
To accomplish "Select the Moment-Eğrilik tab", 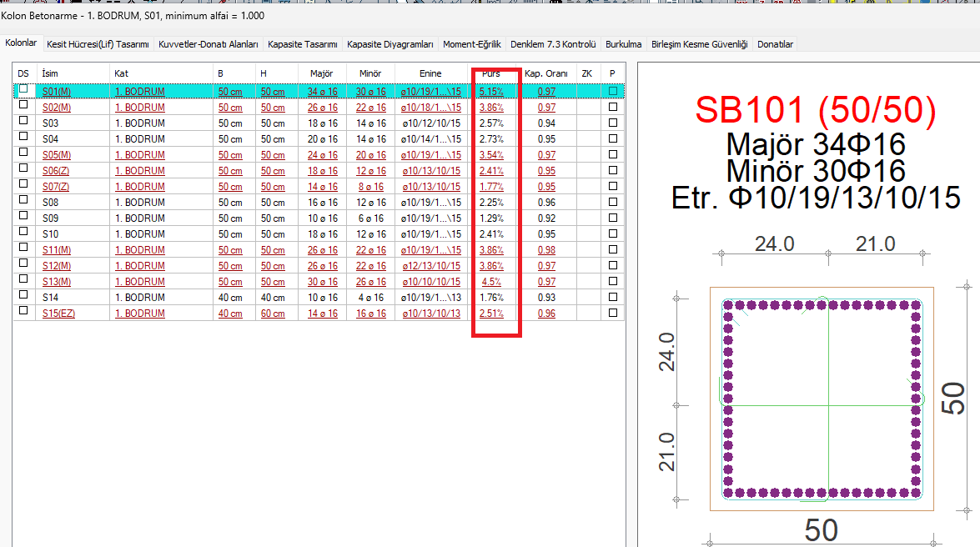I will tap(472, 44).
